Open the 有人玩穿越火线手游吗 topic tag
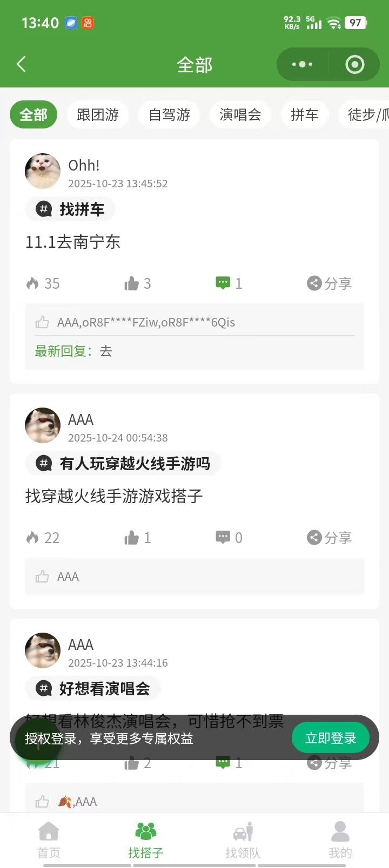Image resolution: width=389 pixels, height=868 pixels. pyautogui.click(x=123, y=463)
